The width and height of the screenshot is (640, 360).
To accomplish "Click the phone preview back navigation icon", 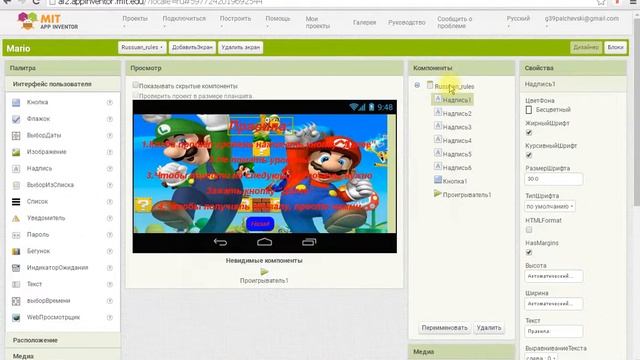I will click(x=220, y=242).
